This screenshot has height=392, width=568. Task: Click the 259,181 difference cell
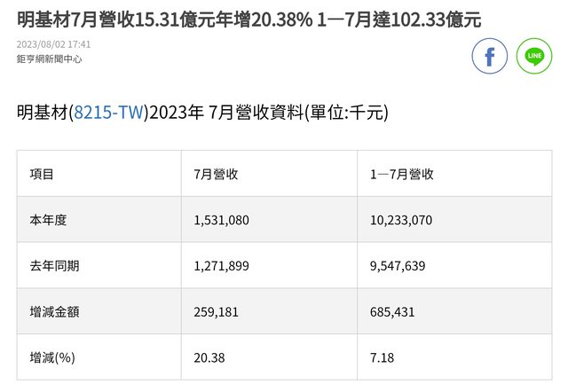(216, 311)
